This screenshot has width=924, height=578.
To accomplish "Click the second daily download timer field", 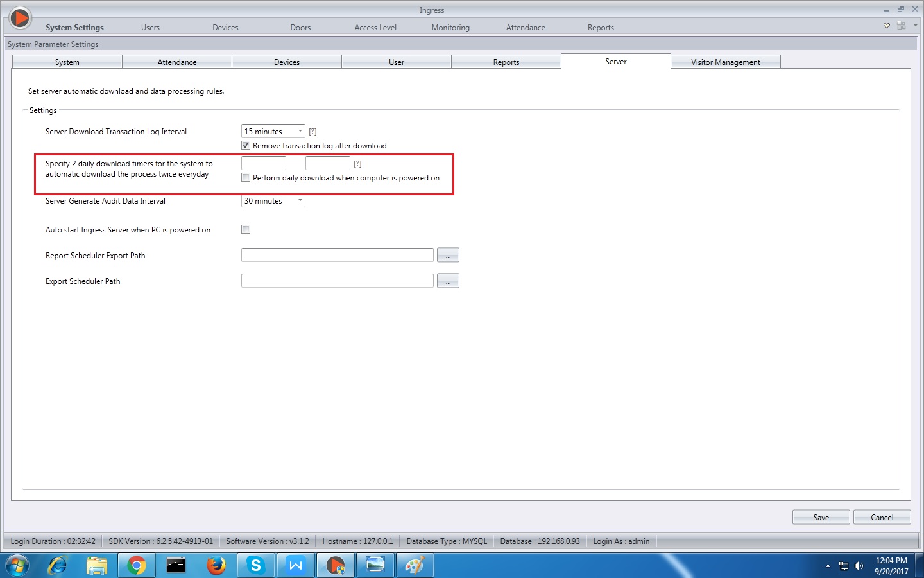I will 328,163.
